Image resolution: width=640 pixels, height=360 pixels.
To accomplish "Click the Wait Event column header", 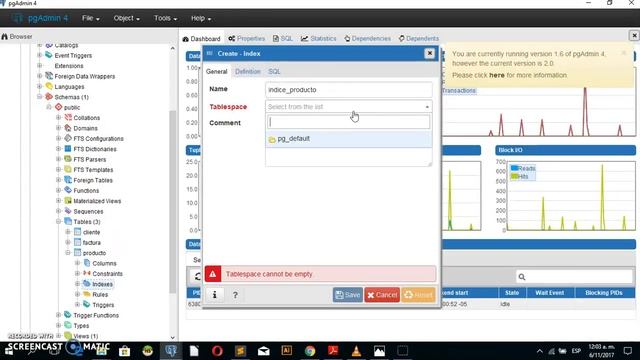I will pyautogui.click(x=549, y=293).
